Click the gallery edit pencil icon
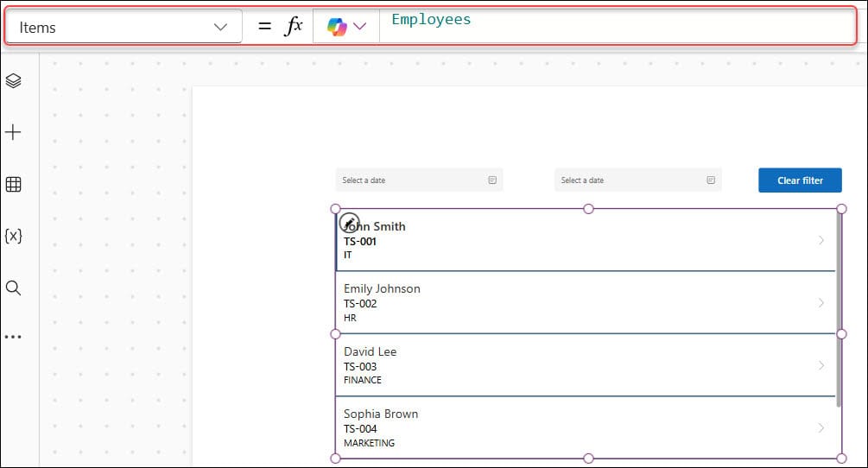 pos(349,223)
